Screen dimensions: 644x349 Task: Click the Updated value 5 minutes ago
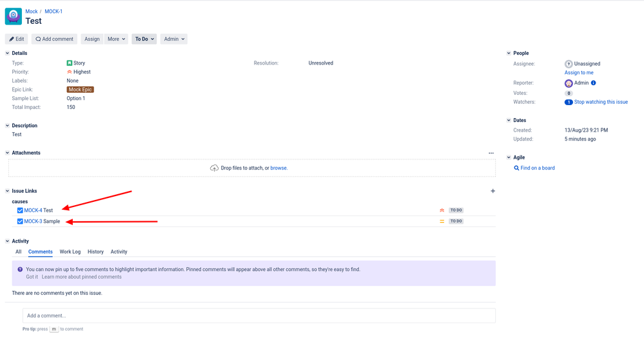click(580, 139)
